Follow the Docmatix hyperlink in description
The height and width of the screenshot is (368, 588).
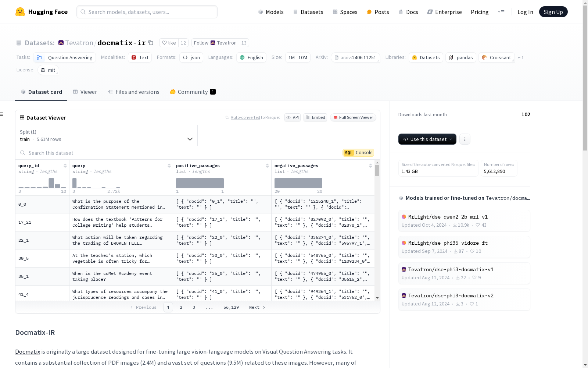(28, 351)
